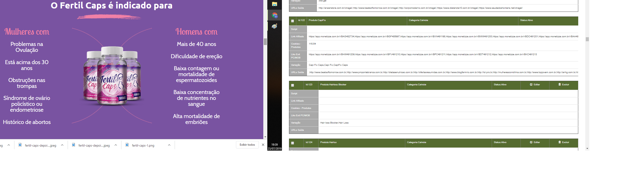The image size is (644, 181).
Task: Click 'Link Afiliado' label of Hairloss Blocker
Action: (297, 101)
